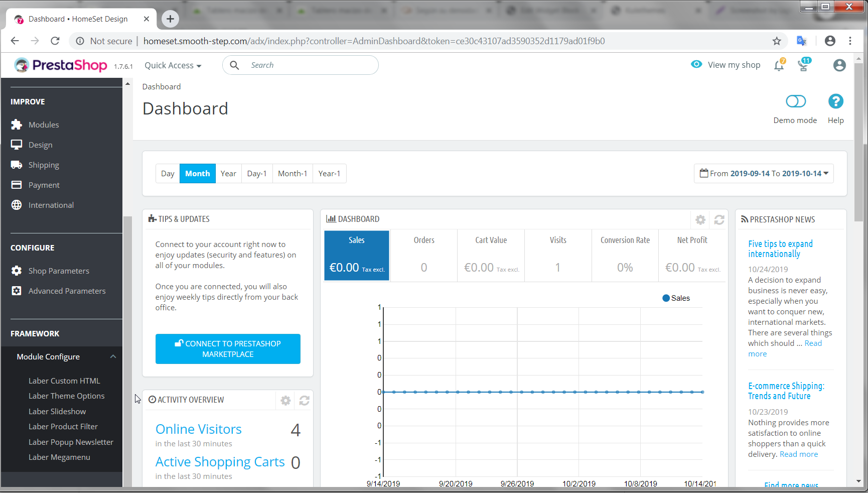The width and height of the screenshot is (868, 493).
Task: Open Active Shopping Carts link
Action: click(220, 462)
